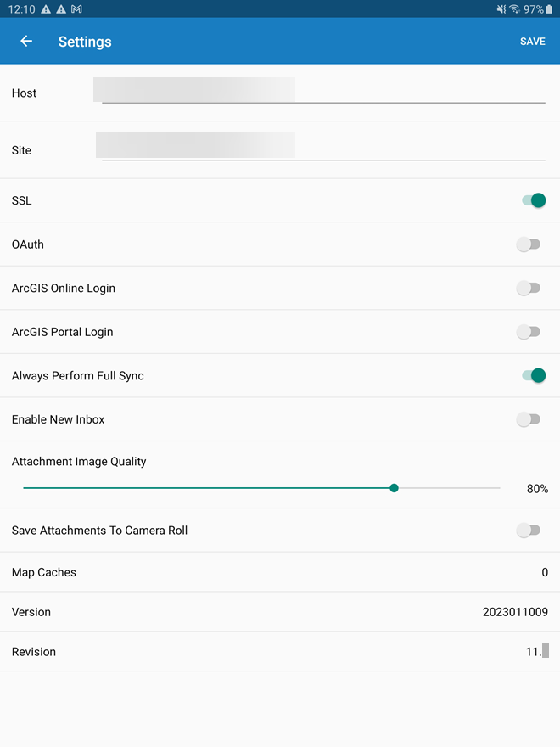This screenshot has height=747, width=560.
Task: Tap the clock in the status bar
Action: coord(21,9)
